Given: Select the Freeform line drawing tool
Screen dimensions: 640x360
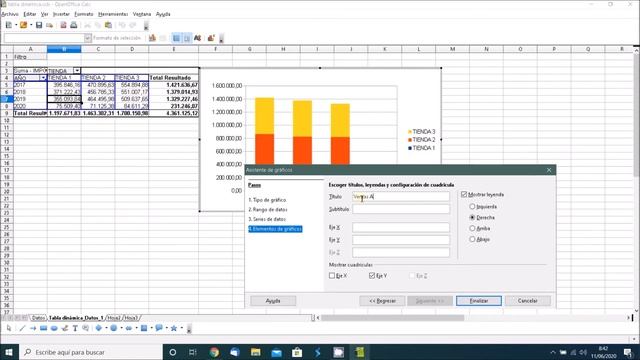Looking at the screenshot, I should (64, 328).
